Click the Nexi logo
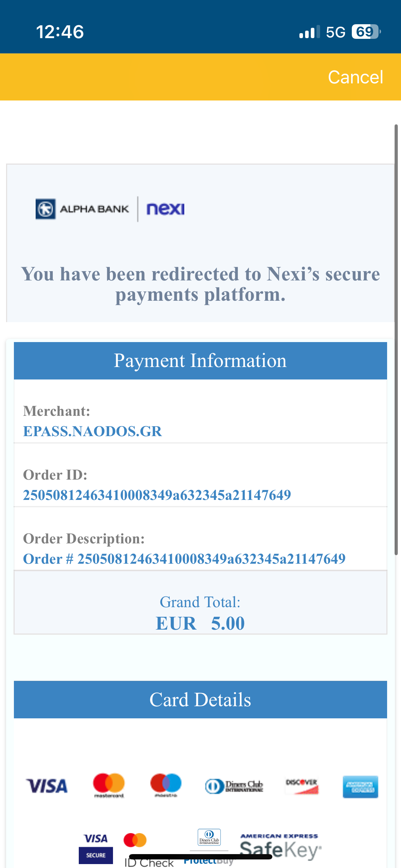Viewport: 401px width, 868px height. pyautogui.click(x=165, y=209)
